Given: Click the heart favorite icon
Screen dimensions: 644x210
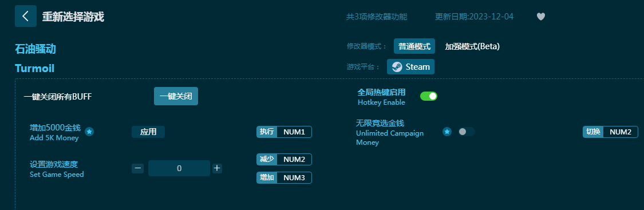Looking at the screenshot, I should click(541, 17).
